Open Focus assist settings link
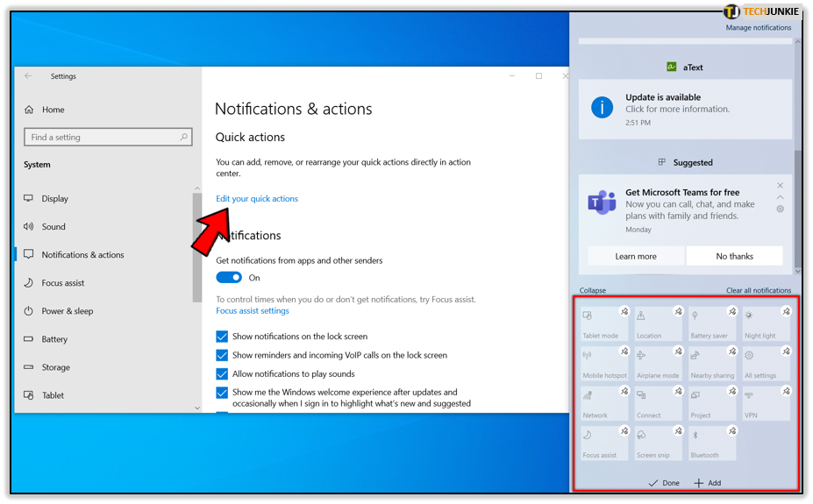Viewport: 813px width, 504px height. point(253,311)
